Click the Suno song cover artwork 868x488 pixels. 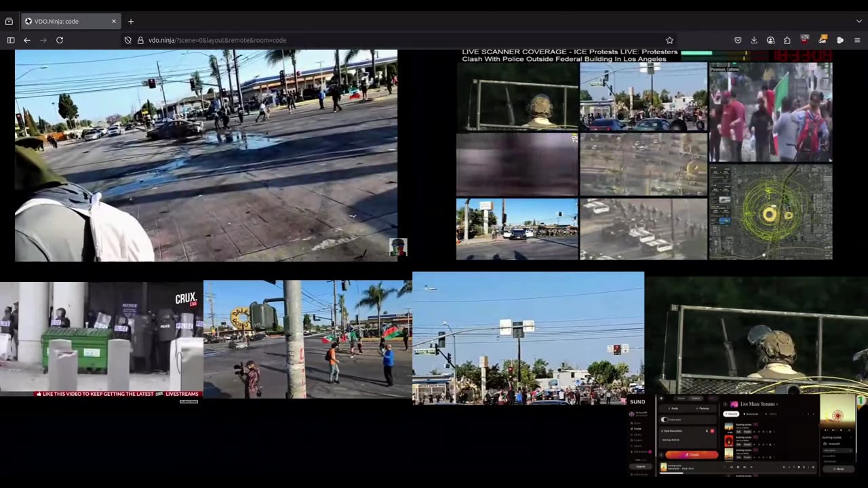click(837, 411)
